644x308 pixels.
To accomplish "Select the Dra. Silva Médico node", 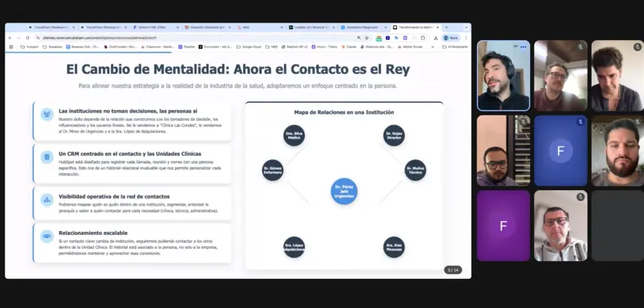I will [x=294, y=136].
